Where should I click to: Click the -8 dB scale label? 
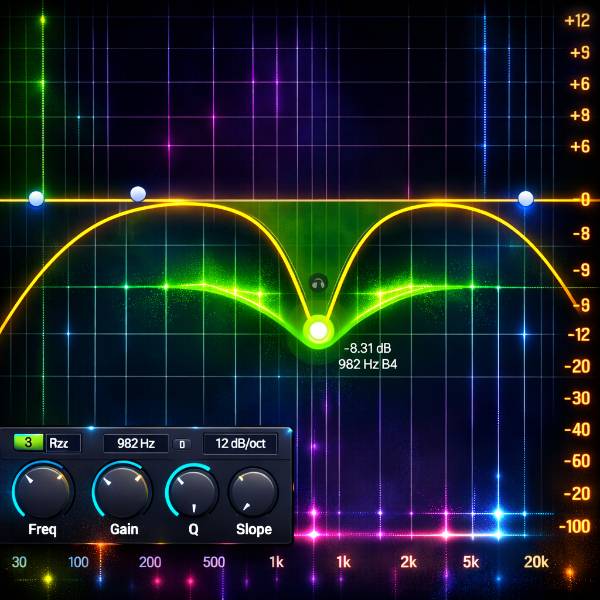[x=581, y=234]
